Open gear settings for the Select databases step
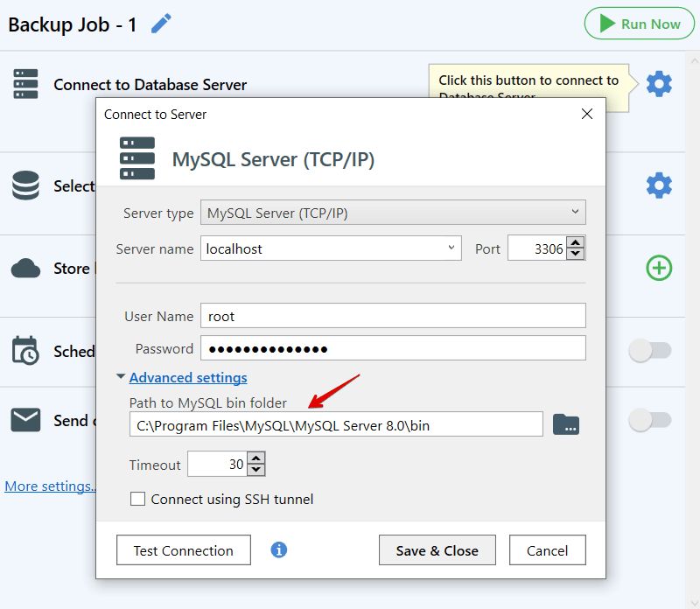The image size is (700, 609). [659, 185]
